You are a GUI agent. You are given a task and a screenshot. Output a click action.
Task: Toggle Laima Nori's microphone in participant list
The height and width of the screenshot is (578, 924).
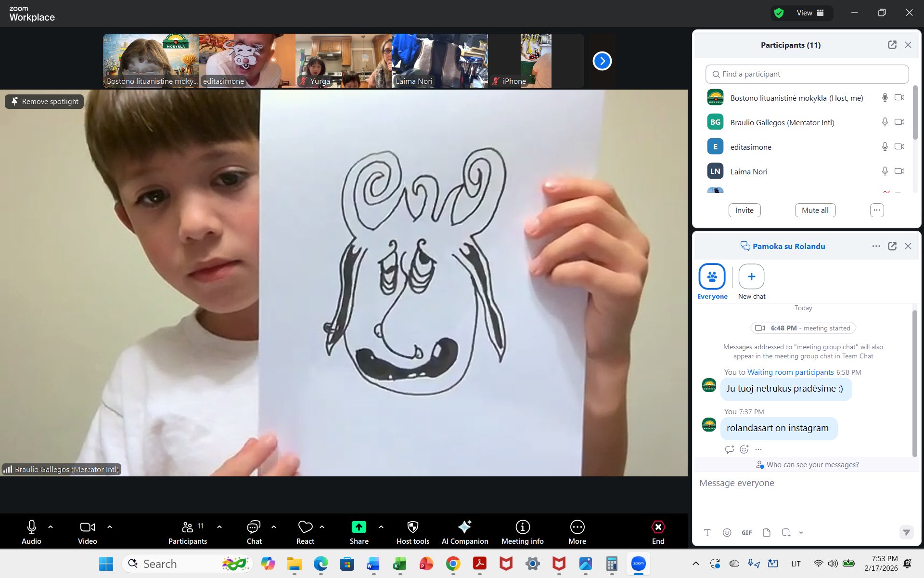click(885, 171)
